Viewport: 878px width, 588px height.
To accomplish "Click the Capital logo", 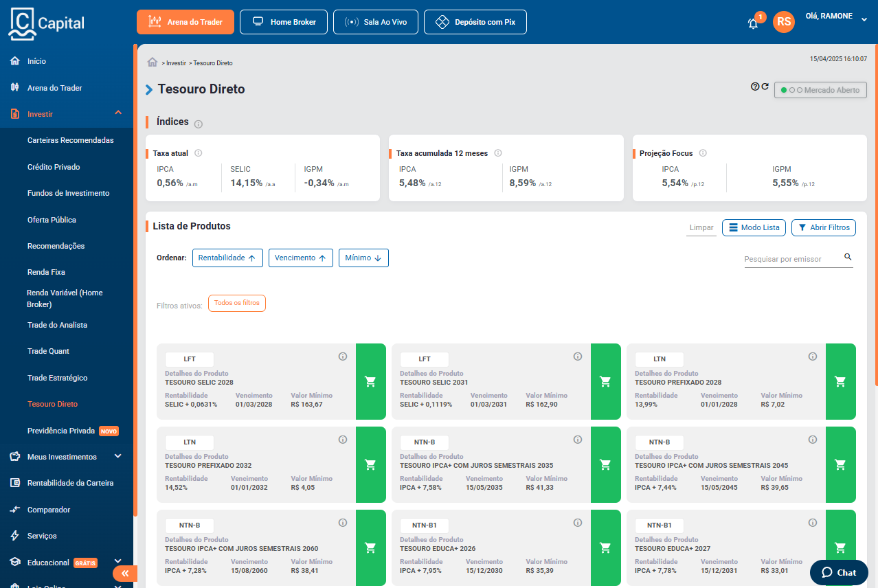I will point(47,23).
